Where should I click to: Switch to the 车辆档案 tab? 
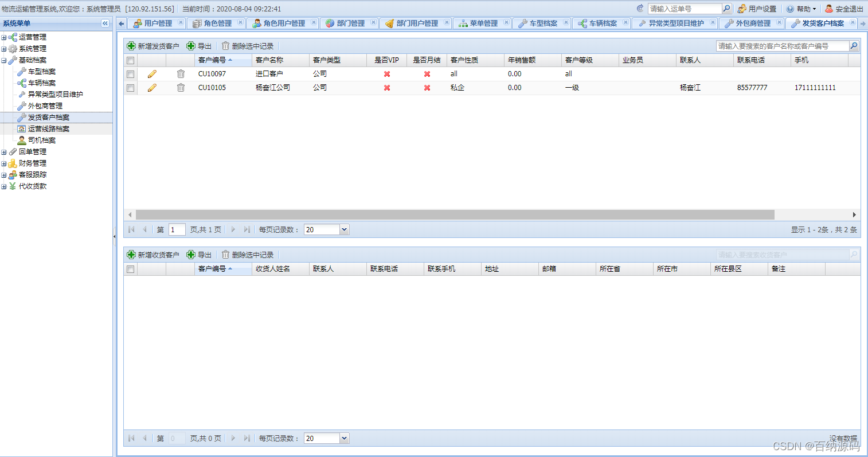(603, 24)
